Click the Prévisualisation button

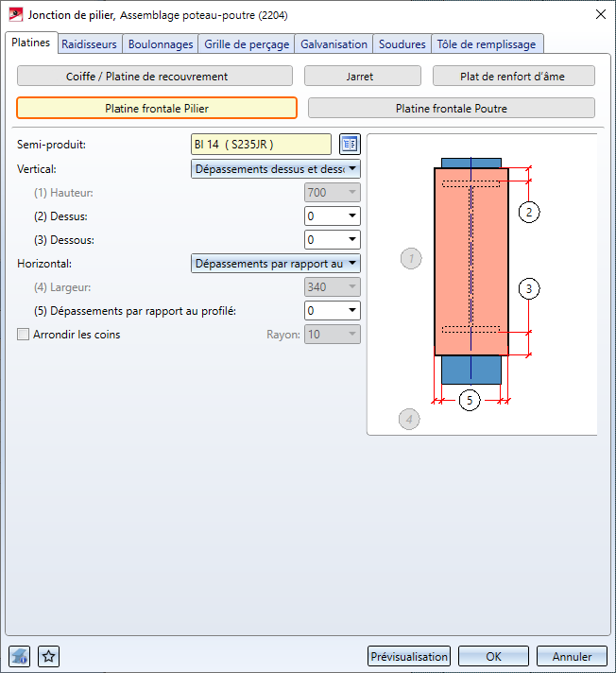(x=409, y=657)
